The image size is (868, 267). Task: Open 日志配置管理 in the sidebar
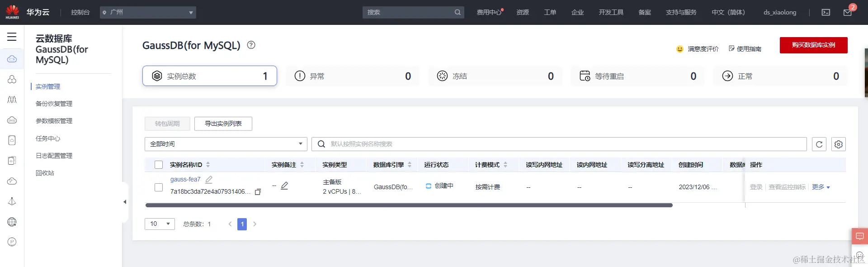pyautogui.click(x=54, y=156)
